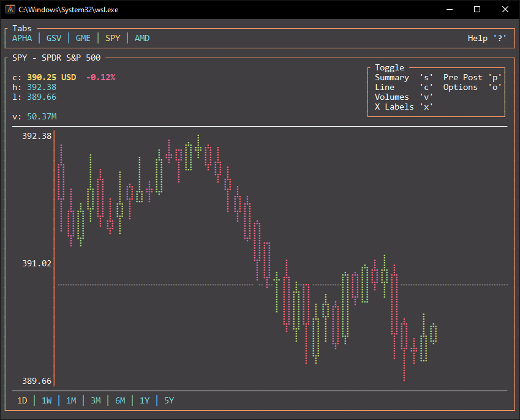Viewport: 520px width, 420px height.
Task: Toggle X Labels 'x' option
Action: tap(404, 107)
